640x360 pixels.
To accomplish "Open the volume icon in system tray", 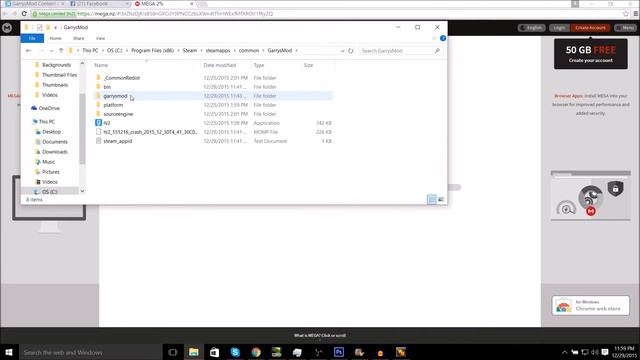I will click(x=595, y=352).
